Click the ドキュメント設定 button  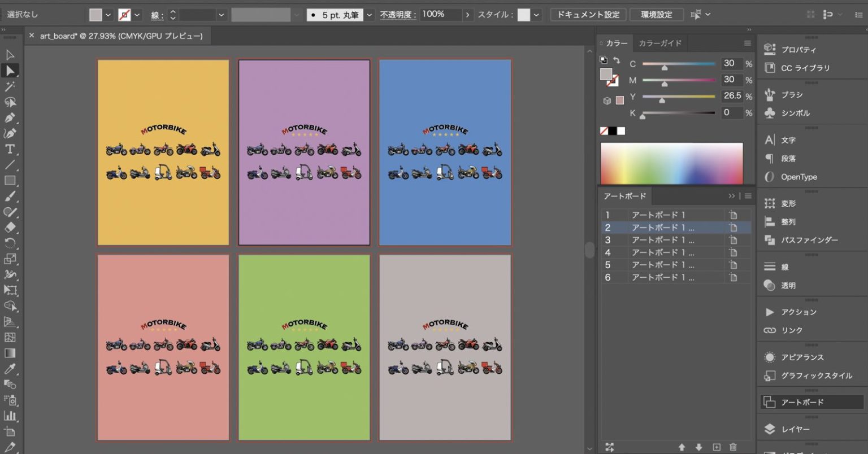click(x=588, y=15)
